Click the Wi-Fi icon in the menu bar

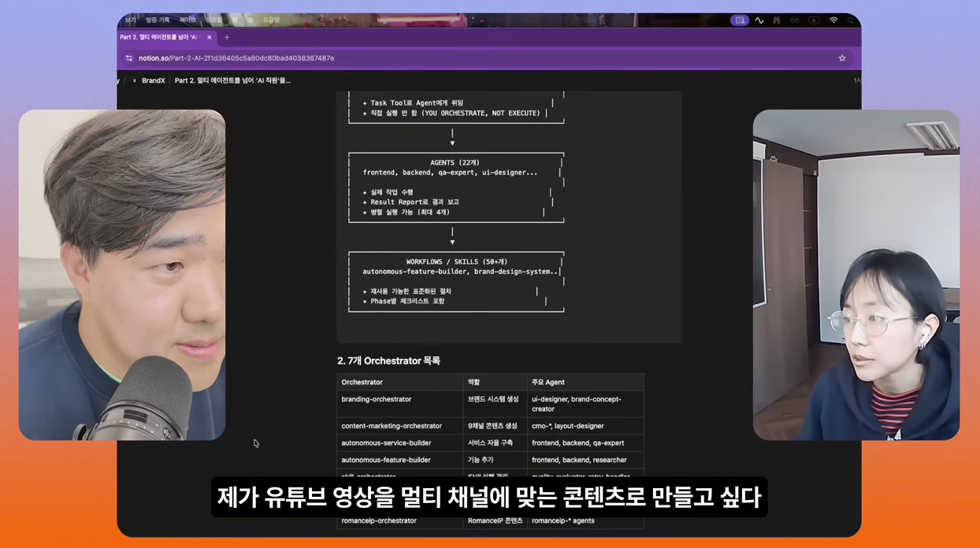833,20
